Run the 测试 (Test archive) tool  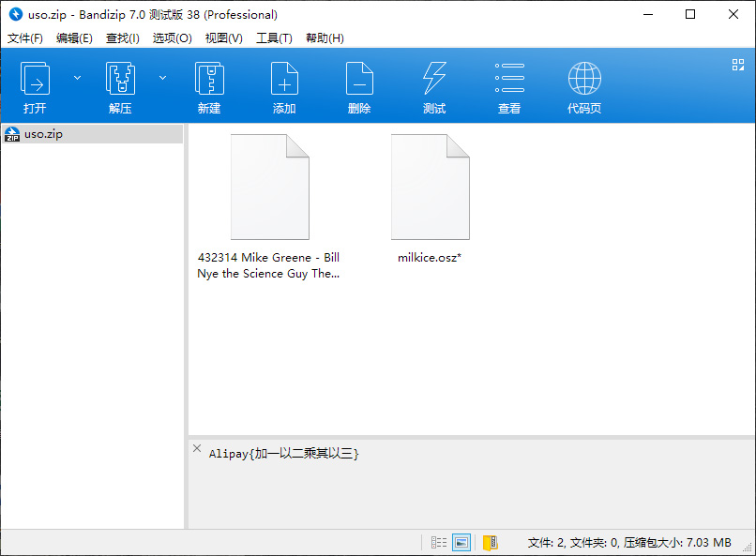(x=434, y=84)
